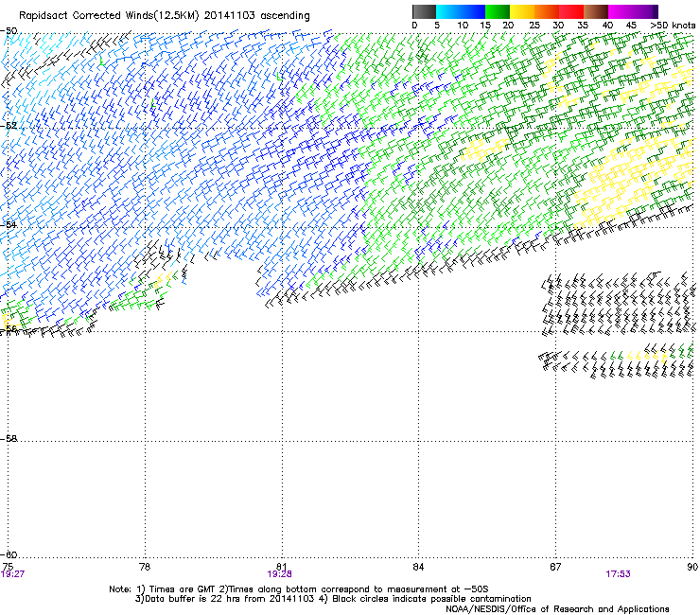
Task: Click the -54 latitude axis label
Action: point(9,224)
